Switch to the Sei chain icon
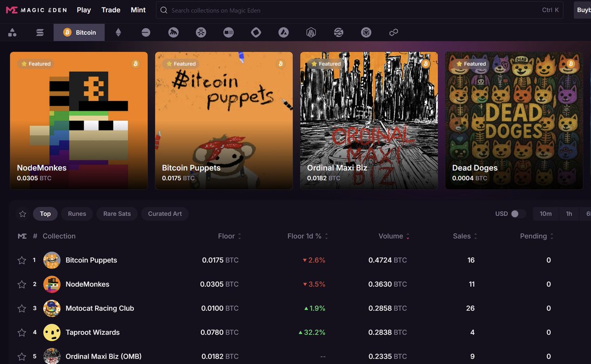591x364 pixels. (338, 33)
